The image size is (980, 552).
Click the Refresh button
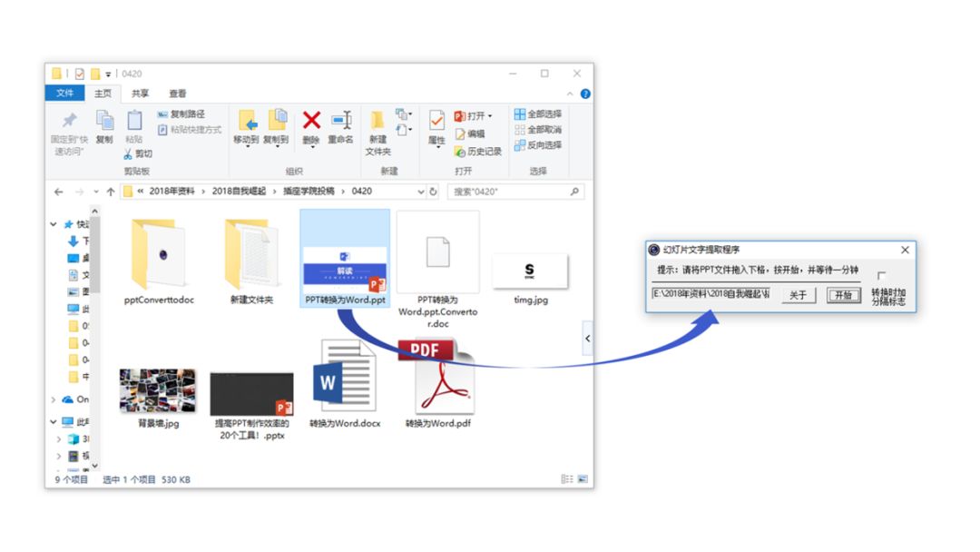433,192
